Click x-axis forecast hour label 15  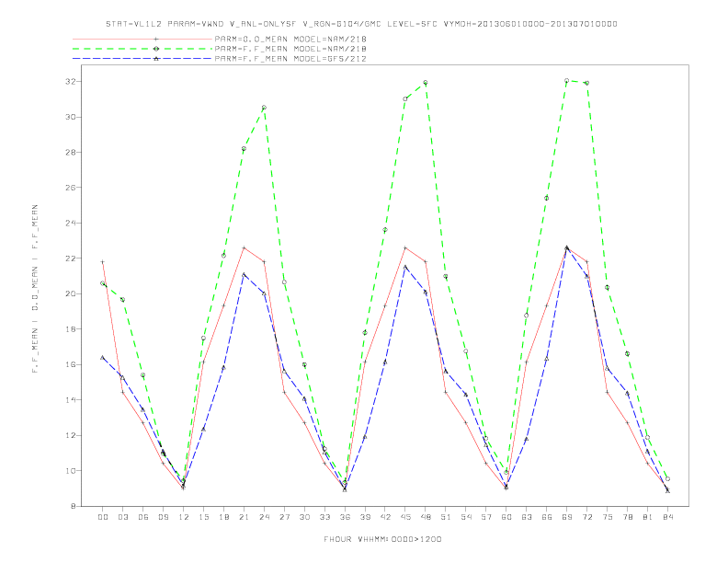(x=203, y=517)
